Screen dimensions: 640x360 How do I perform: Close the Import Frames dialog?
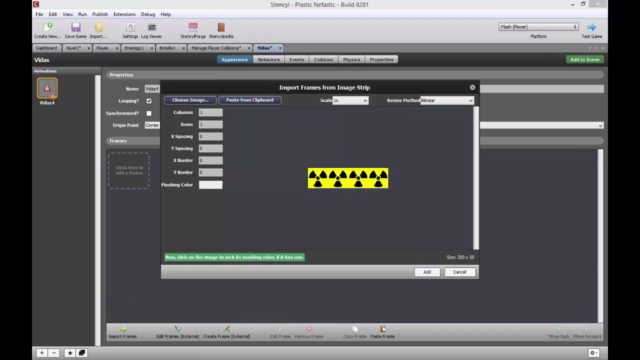[x=472, y=87]
